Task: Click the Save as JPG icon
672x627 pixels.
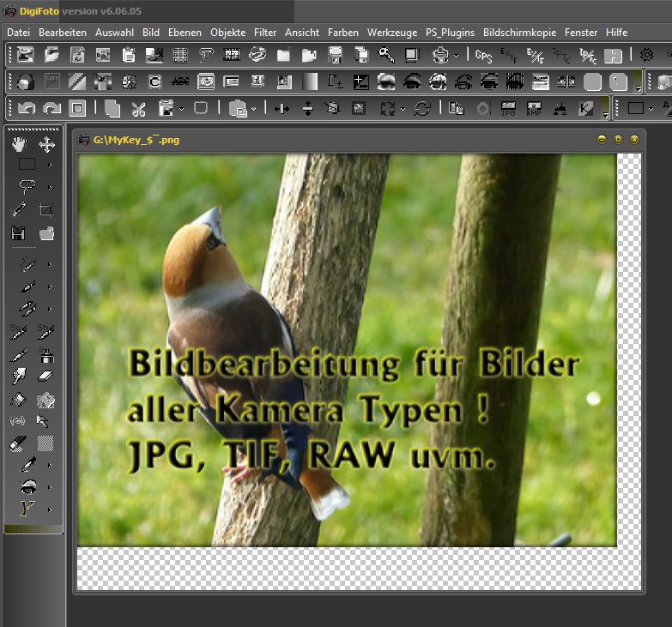Action: click(x=508, y=109)
